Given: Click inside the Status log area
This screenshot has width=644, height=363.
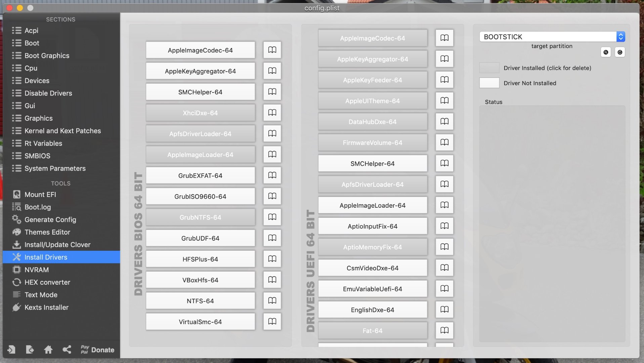Looking at the screenshot, I should (x=552, y=224).
